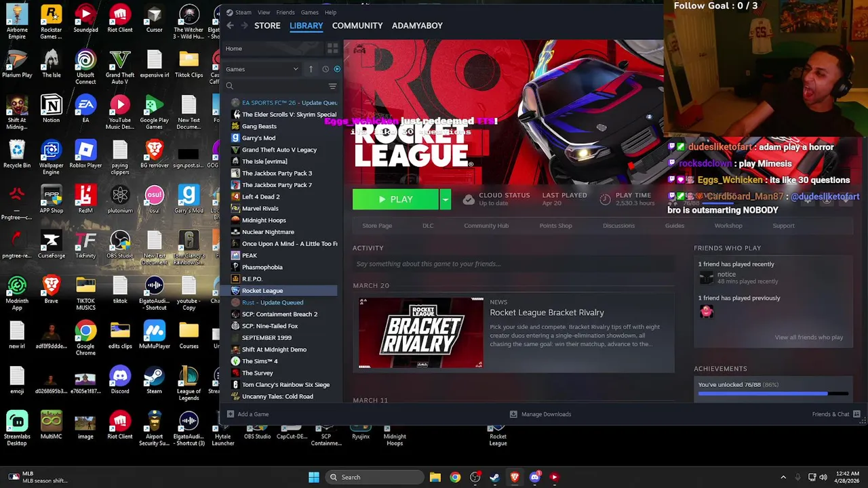
Task: Open League of Legends desktop shortcut
Action: click(x=189, y=383)
